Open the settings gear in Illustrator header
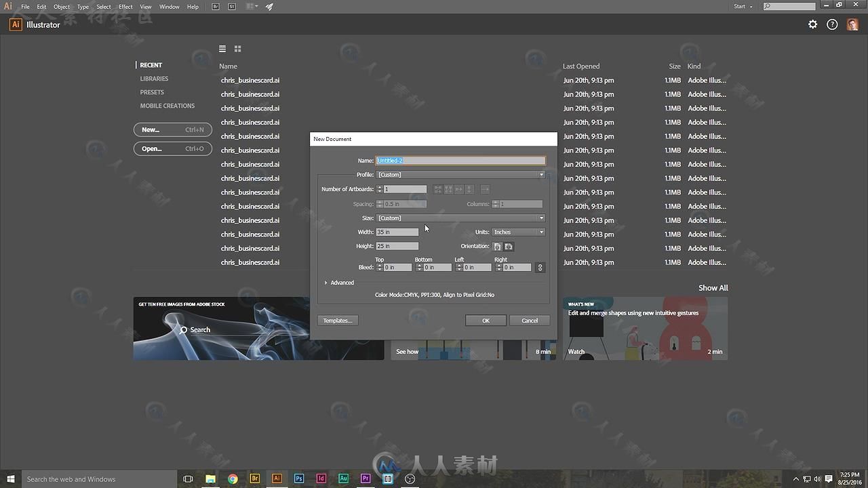868x488 pixels. click(x=812, y=24)
